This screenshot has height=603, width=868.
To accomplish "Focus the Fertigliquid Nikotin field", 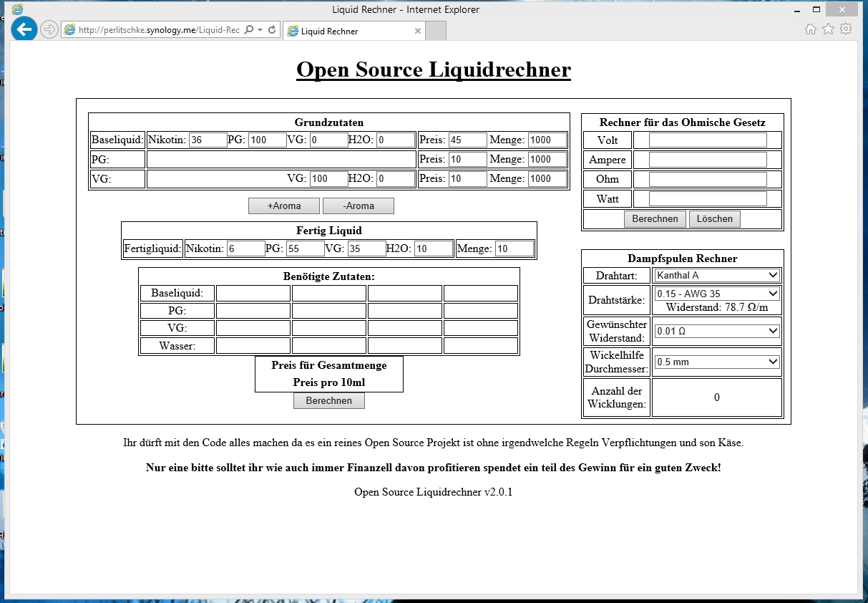I will pos(245,249).
